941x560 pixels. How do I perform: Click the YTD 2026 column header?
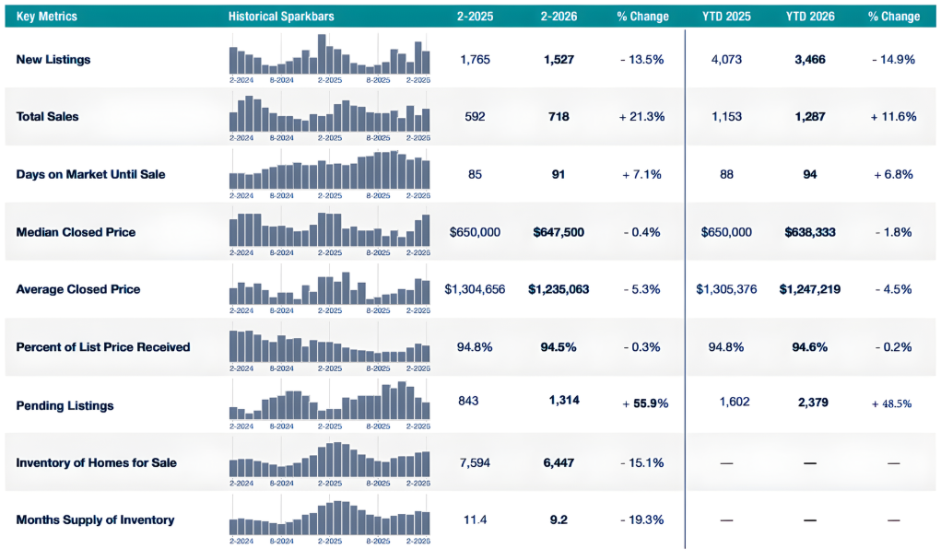[x=810, y=17]
